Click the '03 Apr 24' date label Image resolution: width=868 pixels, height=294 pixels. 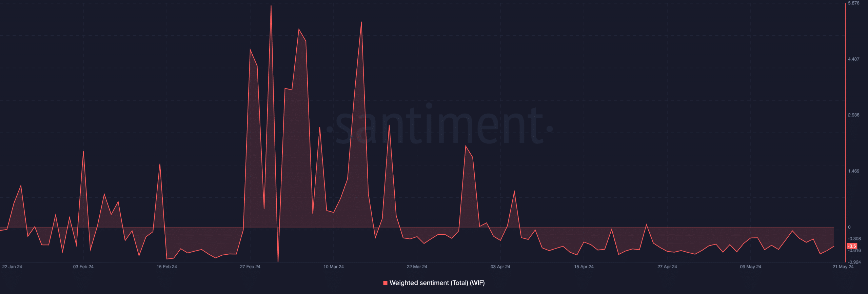click(x=500, y=267)
